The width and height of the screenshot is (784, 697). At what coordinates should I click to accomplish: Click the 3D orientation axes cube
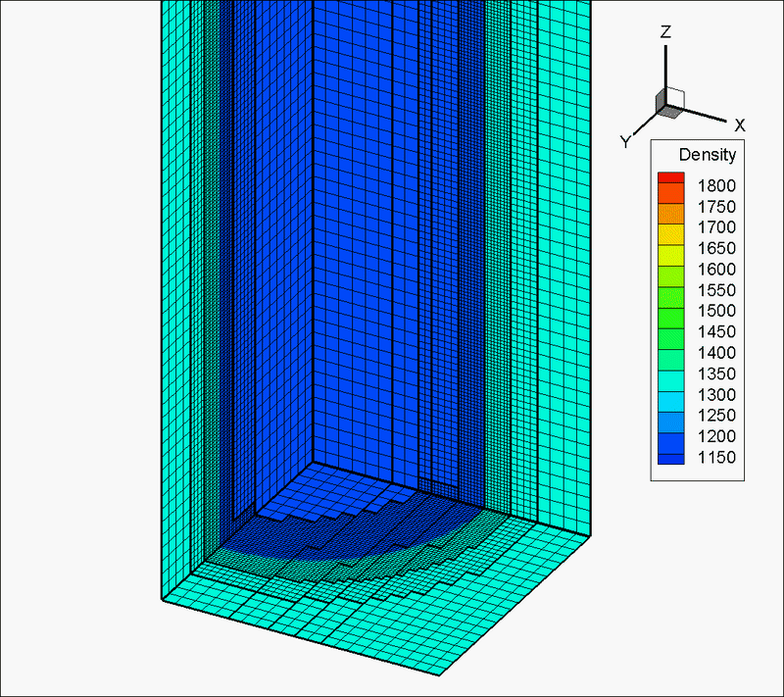coord(670,103)
